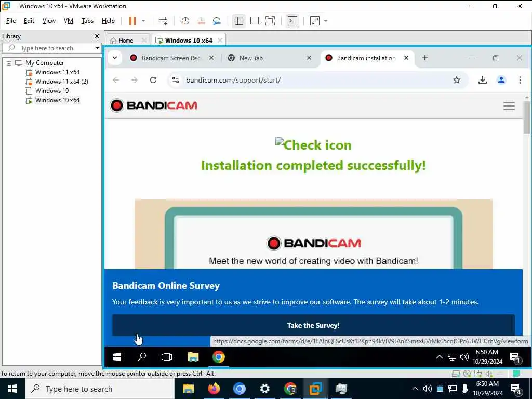Open Settings gear on the host taskbar
This screenshot has height=399, width=532.
pos(264,389)
